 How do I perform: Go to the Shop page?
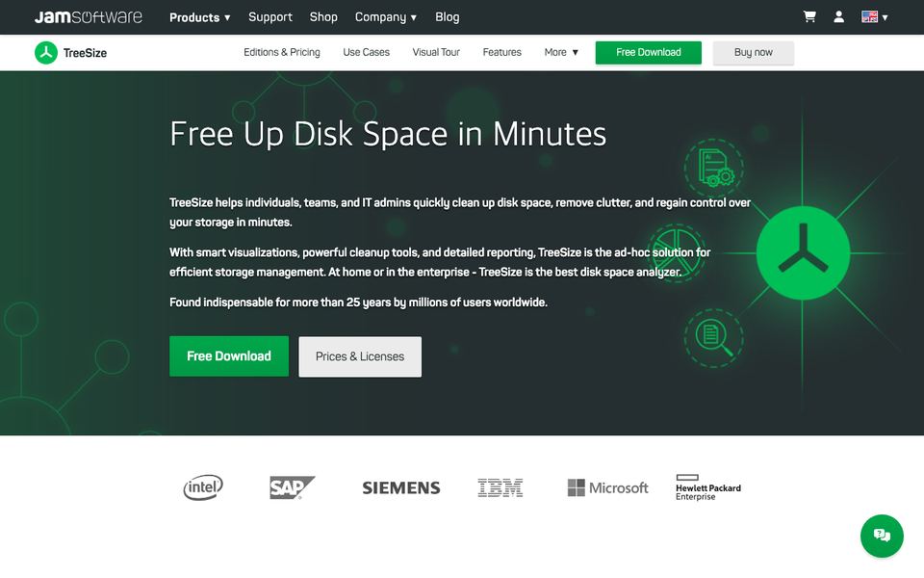[x=323, y=17]
